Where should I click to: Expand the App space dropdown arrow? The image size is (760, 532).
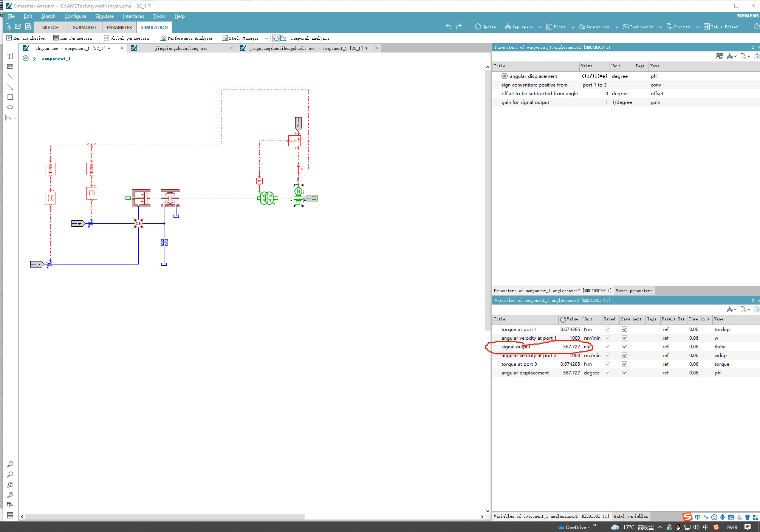[540, 27]
